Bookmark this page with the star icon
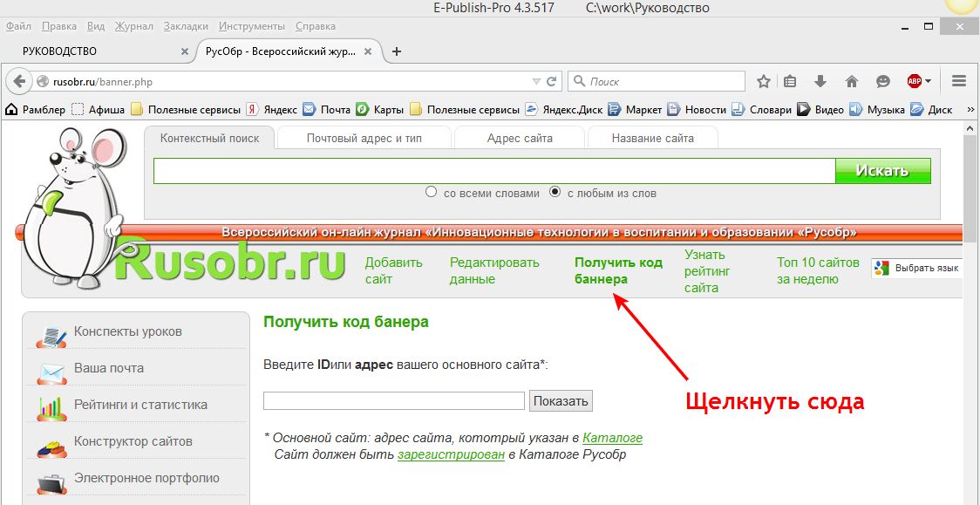 click(764, 81)
